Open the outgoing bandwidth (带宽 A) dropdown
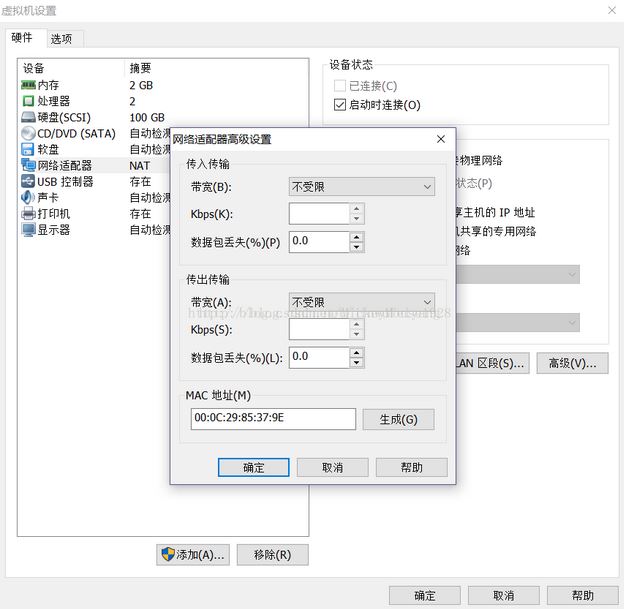The height and width of the screenshot is (609, 624). pyautogui.click(x=361, y=302)
